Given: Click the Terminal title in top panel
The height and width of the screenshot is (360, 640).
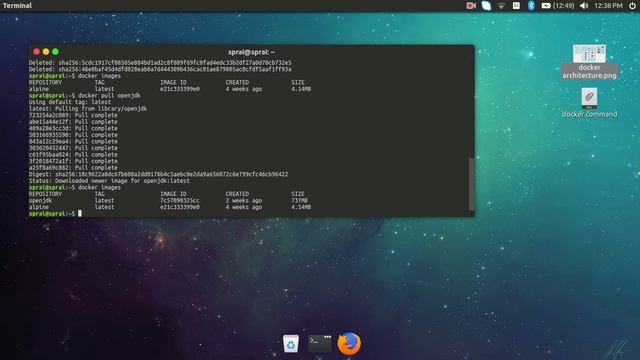Looking at the screenshot, I should (17, 6).
